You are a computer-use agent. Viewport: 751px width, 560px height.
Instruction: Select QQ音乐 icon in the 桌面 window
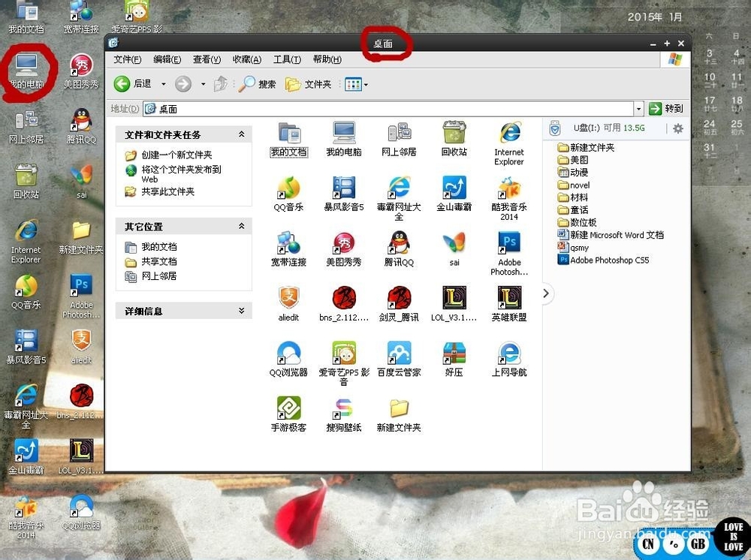pyautogui.click(x=288, y=194)
